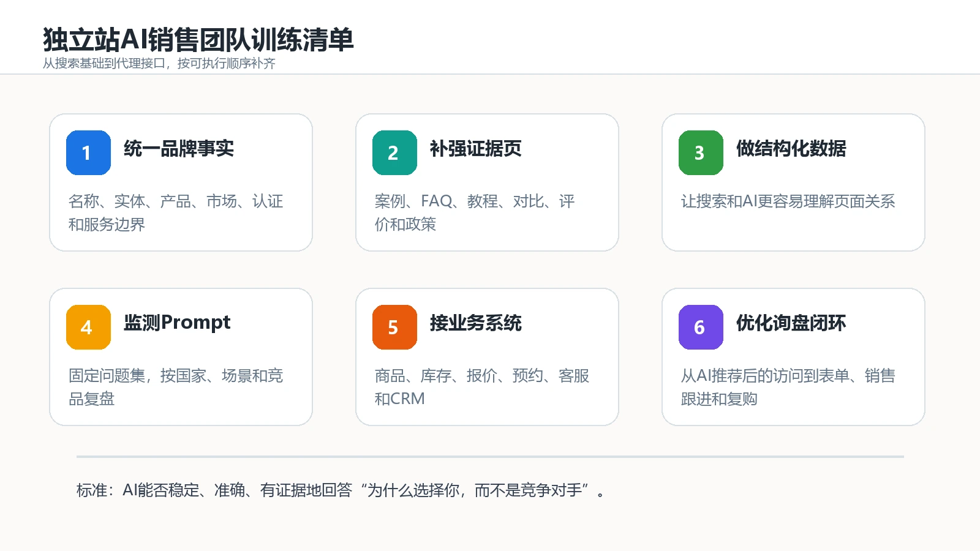Click the blue number 1 badge

(x=88, y=152)
